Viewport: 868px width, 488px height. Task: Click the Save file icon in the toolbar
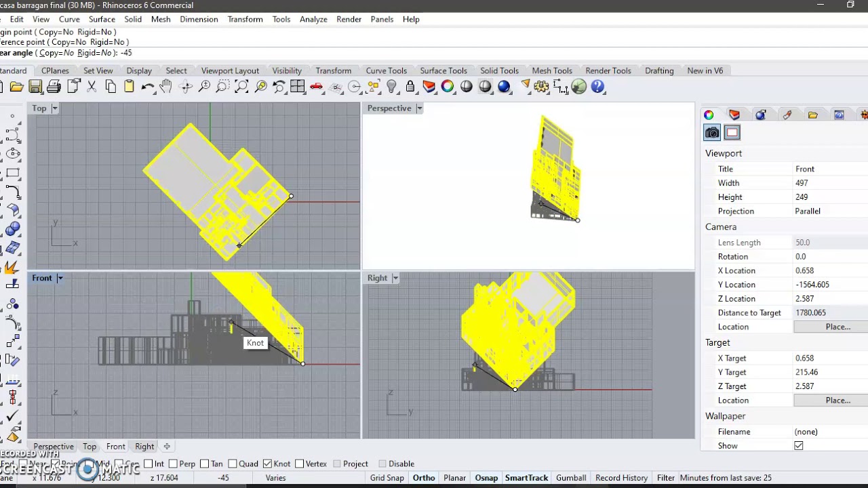tap(35, 87)
